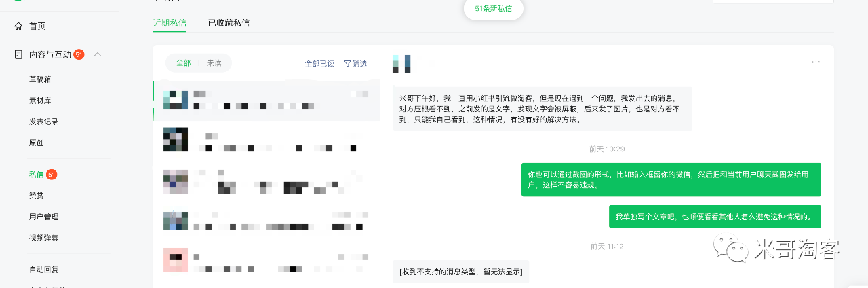868x288 pixels.
Task: Click the document icon beside 内容与互动
Action: pyautogui.click(x=18, y=54)
